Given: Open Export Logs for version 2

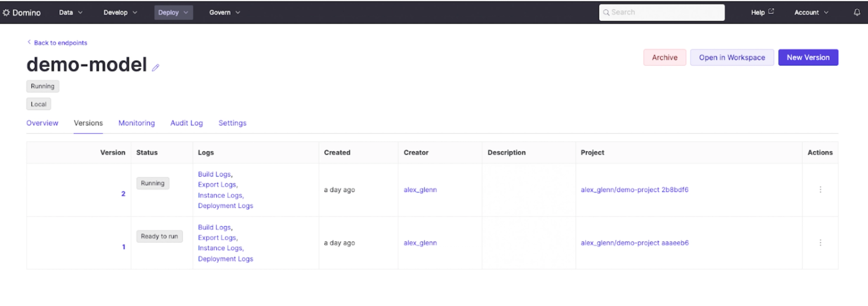Looking at the screenshot, I should pos(217,185).
